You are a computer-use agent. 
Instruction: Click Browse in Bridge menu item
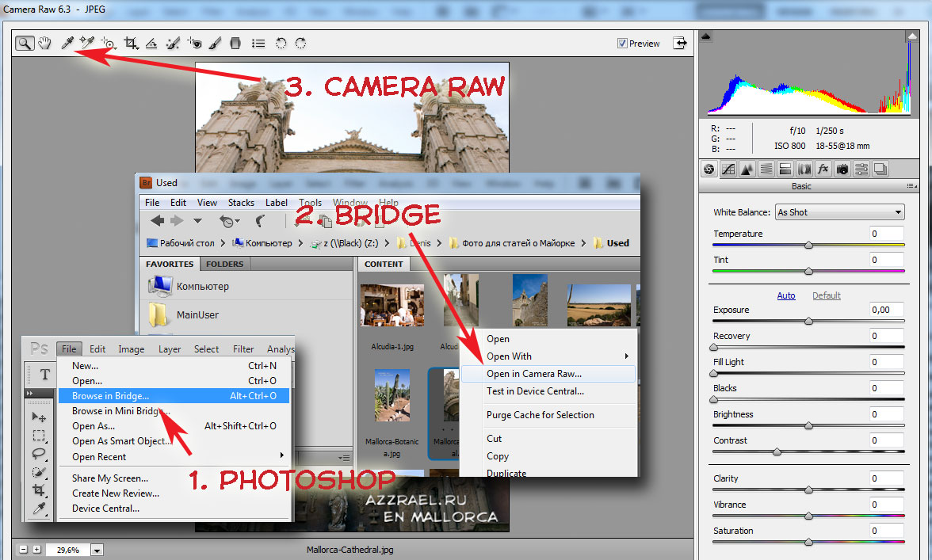[x=110, y=396]
